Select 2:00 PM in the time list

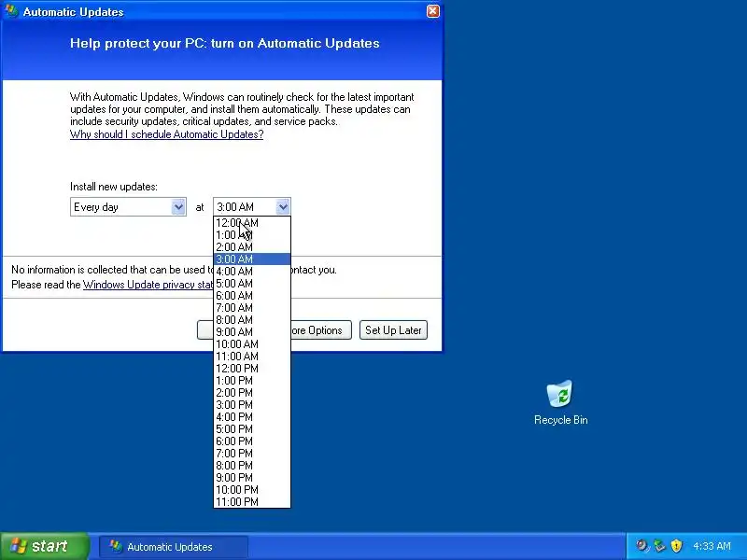coord(251,393)
